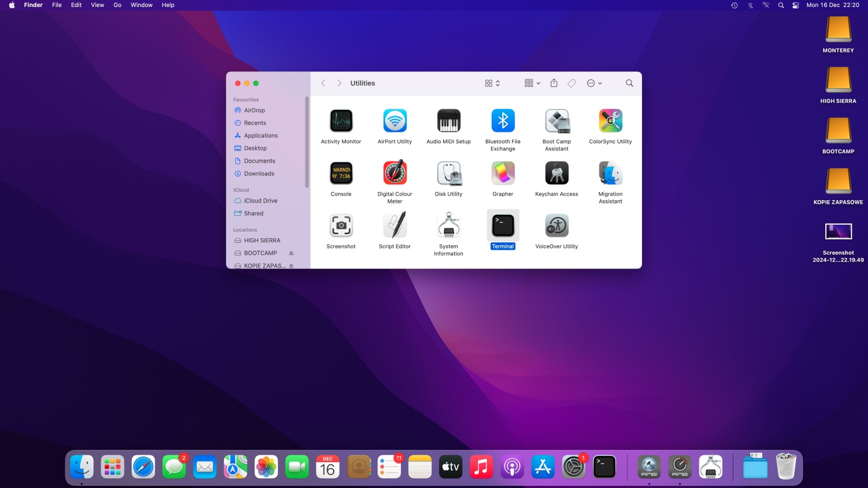Image resolution: width=868 pixels, height=488 pixels.
Task: Open Messages from the Dock
Action: click(174, 467)
